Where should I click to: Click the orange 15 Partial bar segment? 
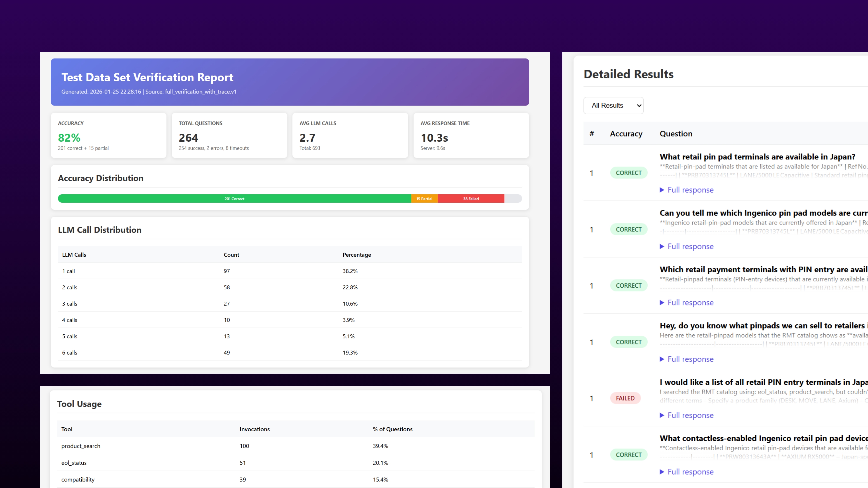tap(424, 199)
